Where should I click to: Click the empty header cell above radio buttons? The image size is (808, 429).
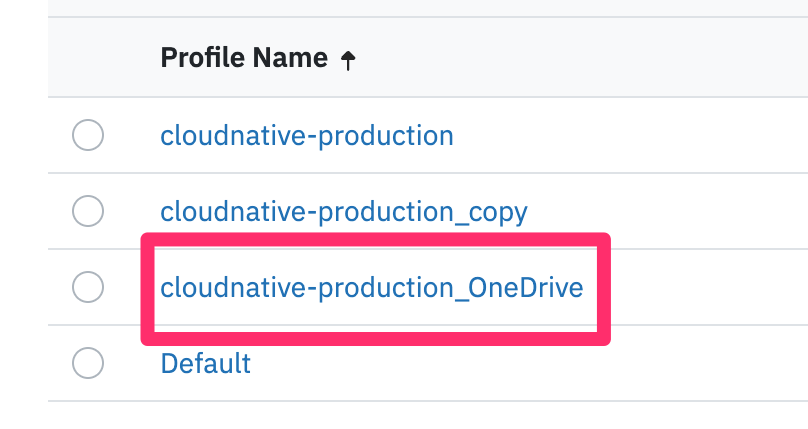88,59
